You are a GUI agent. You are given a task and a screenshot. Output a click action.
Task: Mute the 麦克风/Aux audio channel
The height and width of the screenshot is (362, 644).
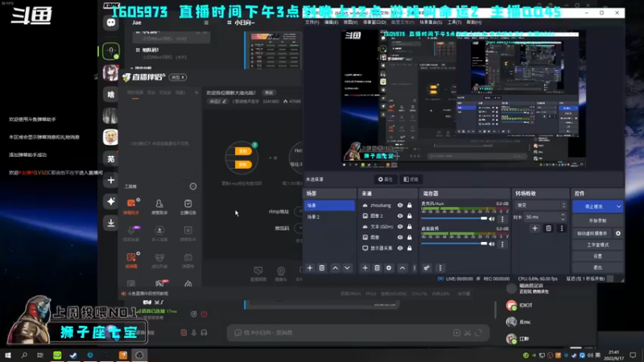[492, 219]
